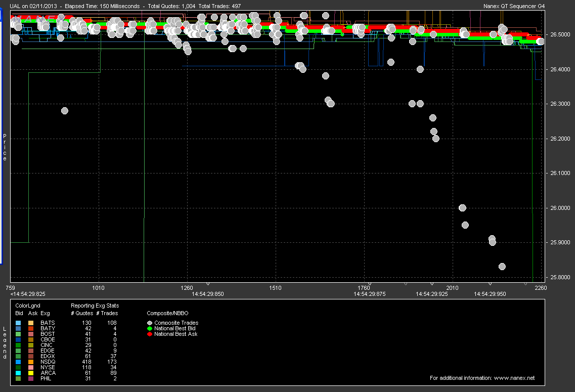The image size is (575, 392).
Task: Click the 2260 sequence axis label
Action: [x=541, y=288]
